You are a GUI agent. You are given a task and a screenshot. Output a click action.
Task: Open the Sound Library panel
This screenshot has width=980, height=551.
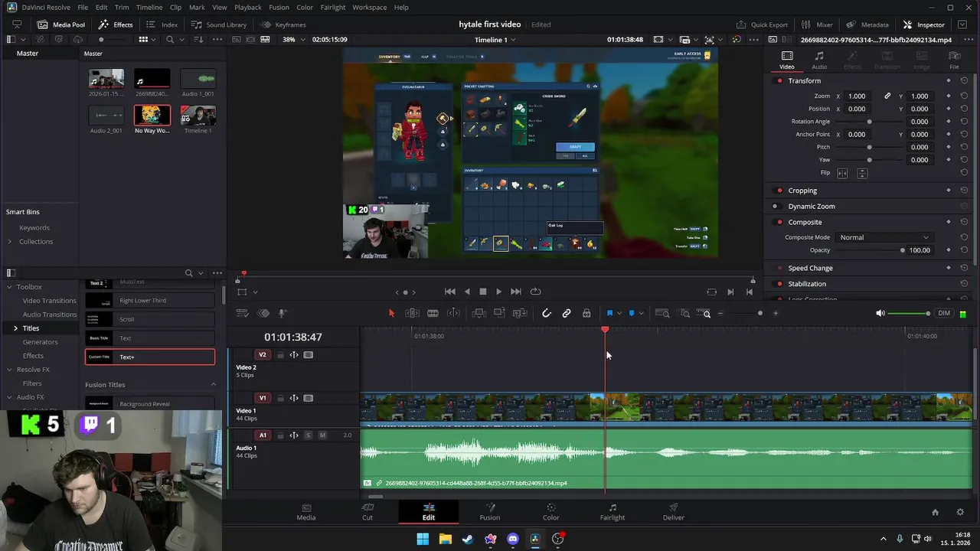click(219, 24)
